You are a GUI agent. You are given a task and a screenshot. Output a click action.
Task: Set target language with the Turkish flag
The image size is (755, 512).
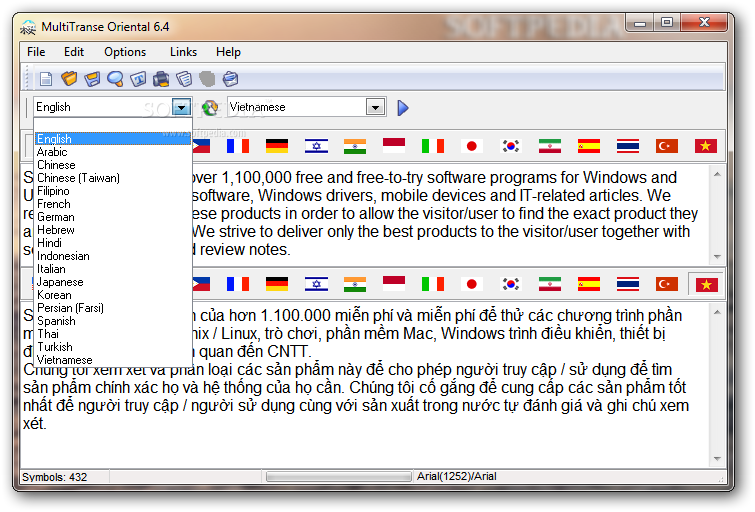click(667, 284)
